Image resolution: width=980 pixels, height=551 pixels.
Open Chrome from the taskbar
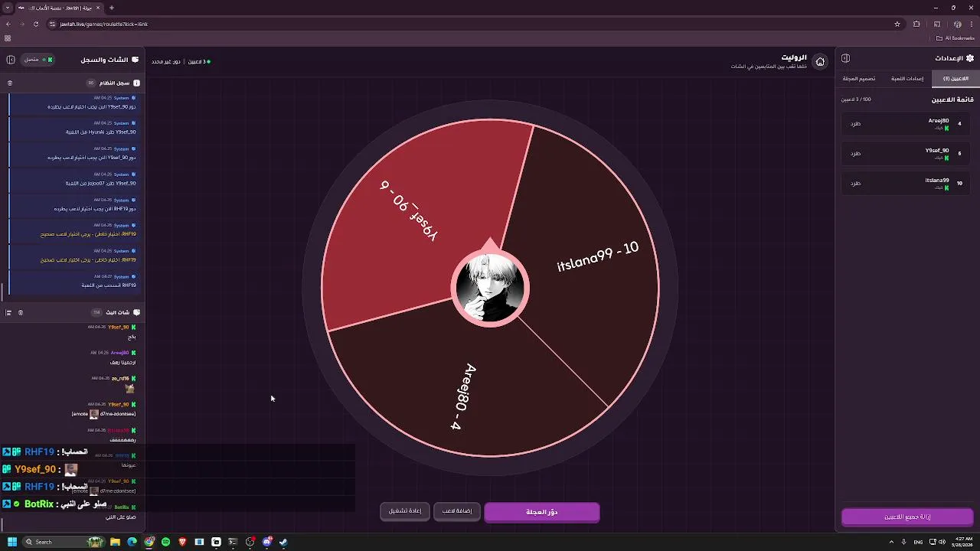pyautogui.click(x=149, y=542)
